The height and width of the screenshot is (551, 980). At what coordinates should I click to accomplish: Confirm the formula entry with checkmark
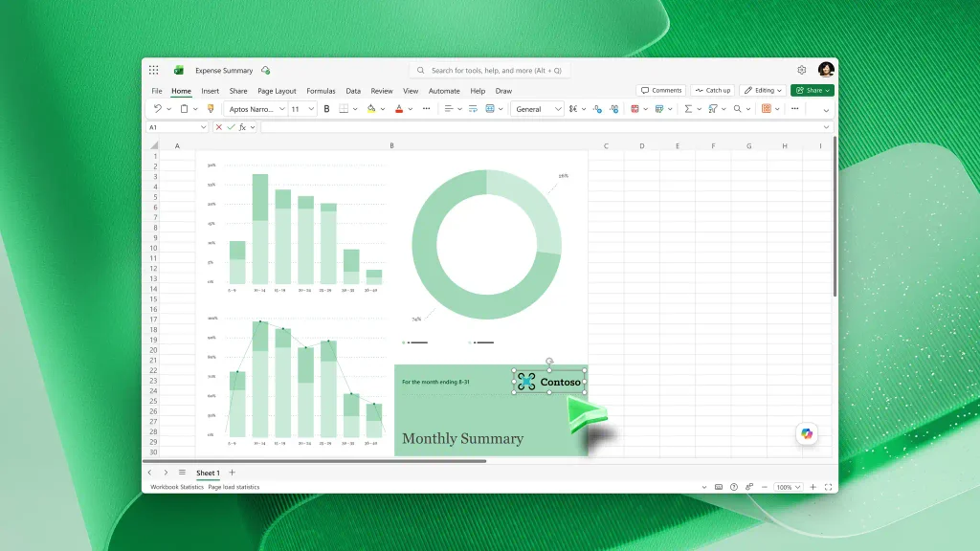(232, 127)
